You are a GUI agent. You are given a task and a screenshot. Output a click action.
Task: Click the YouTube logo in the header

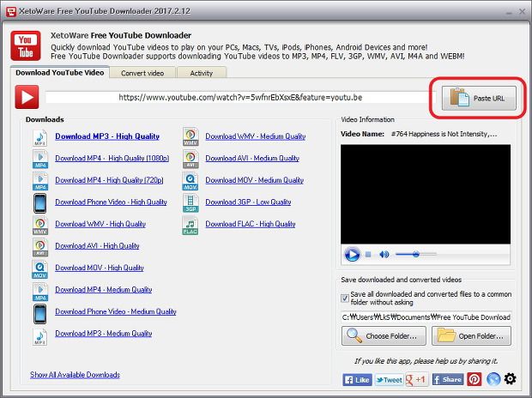tap(26, 45)
